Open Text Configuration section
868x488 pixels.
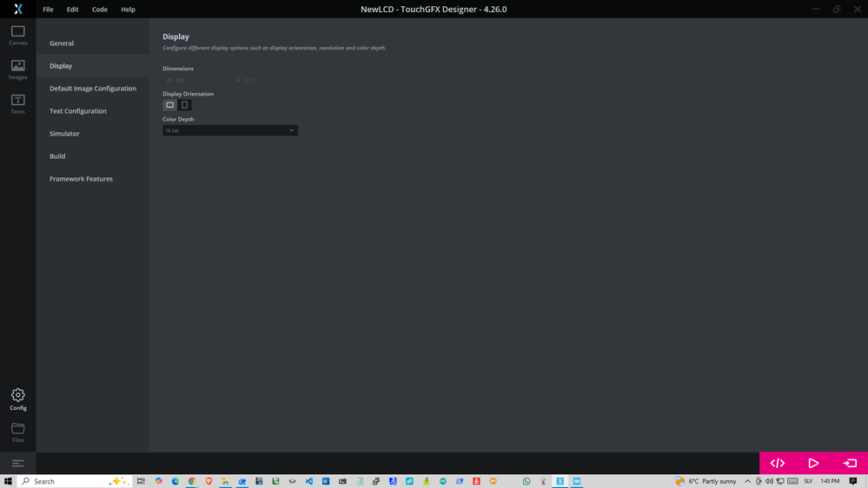pos(93,111)
